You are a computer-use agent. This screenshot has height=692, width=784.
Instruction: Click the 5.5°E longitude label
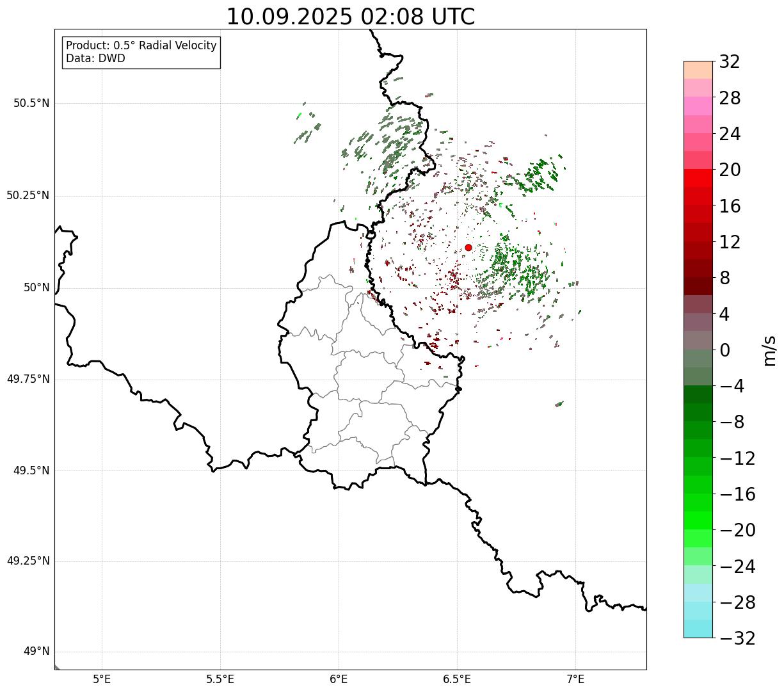tap(220, 679)
